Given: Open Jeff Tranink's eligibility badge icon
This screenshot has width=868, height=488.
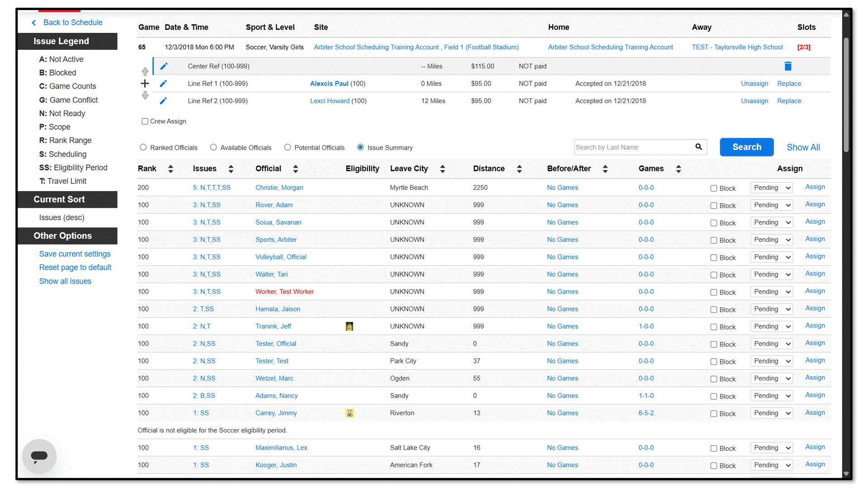Looking at the screenshot, I should (x=349, y=326).
